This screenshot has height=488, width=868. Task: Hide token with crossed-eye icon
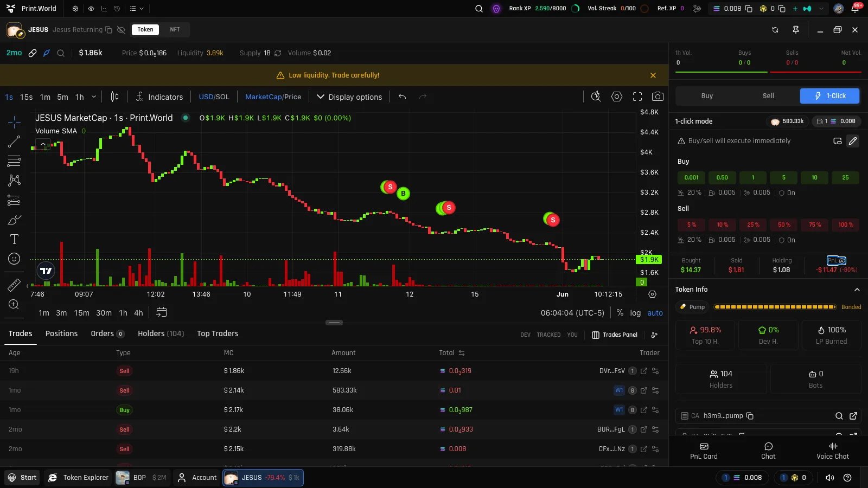click(x=121, y=30)
